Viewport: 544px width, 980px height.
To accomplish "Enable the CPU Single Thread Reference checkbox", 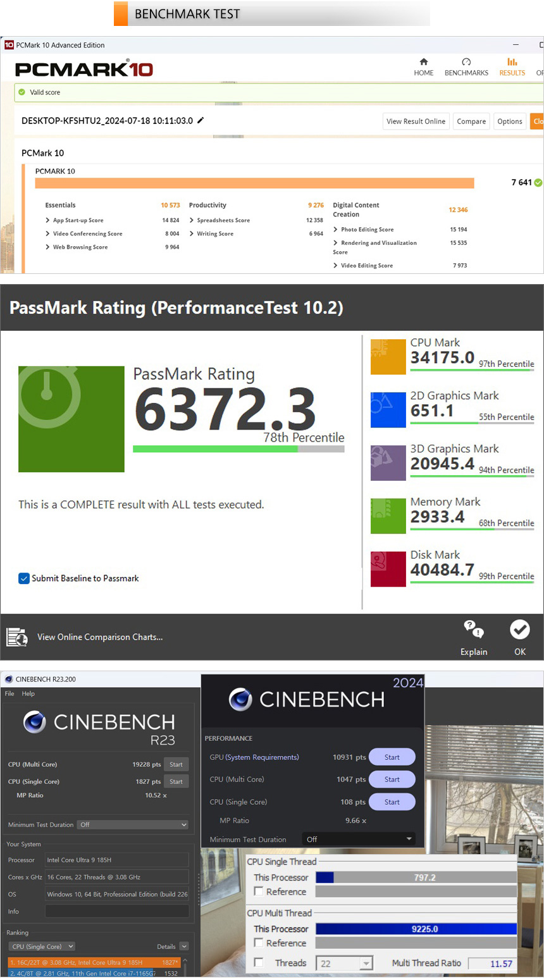I will (x=259, y=891).
